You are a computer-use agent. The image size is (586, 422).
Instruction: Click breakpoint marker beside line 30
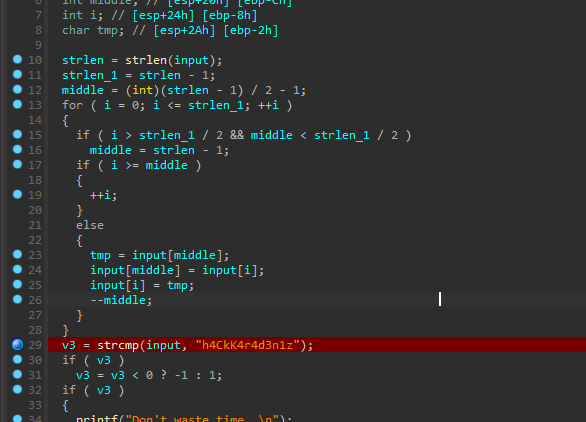(x=18, y=359)
